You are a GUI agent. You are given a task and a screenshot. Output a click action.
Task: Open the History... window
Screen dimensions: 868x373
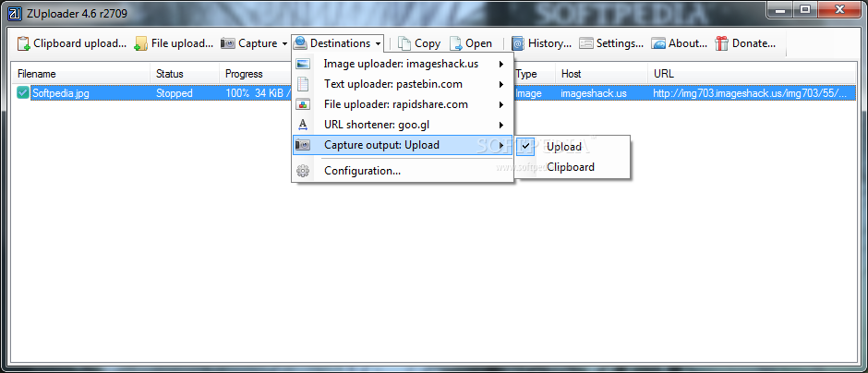(x=541, y=43)
